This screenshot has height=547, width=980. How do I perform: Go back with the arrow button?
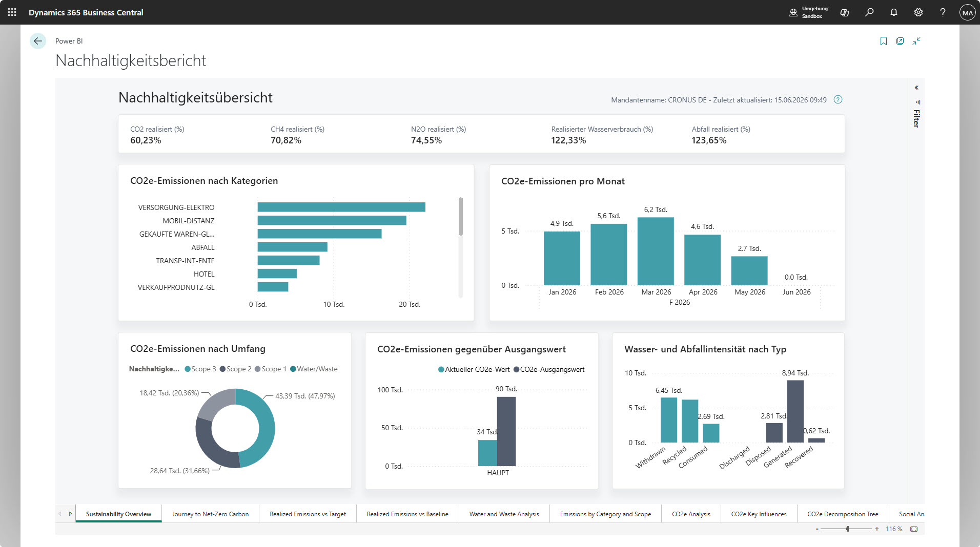point(38,41)
